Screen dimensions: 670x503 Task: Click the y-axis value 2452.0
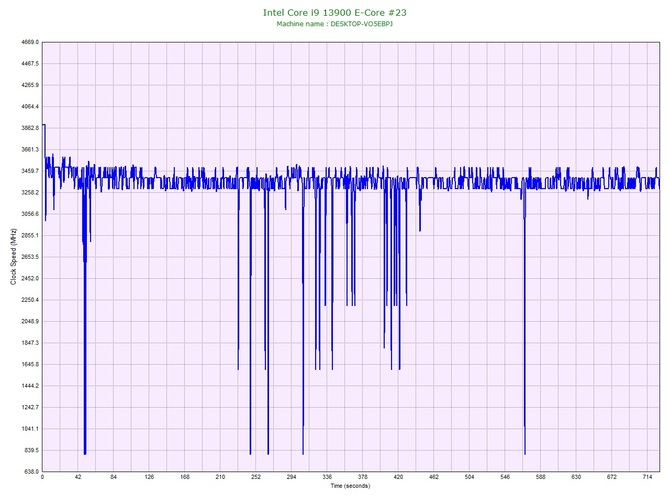click(30, 278)
